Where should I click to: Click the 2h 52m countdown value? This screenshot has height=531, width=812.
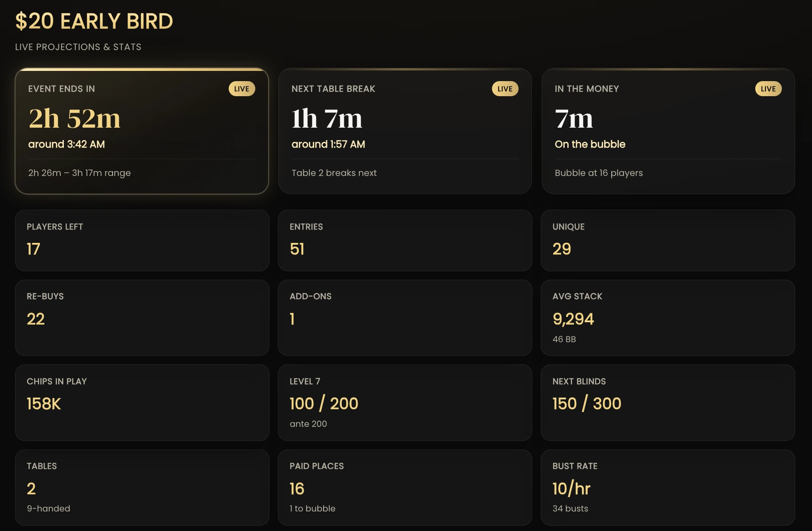coord(74,118)
